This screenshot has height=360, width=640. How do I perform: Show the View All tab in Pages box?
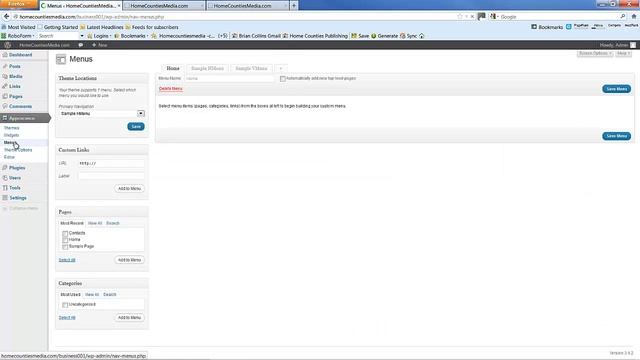pos(95,223)
